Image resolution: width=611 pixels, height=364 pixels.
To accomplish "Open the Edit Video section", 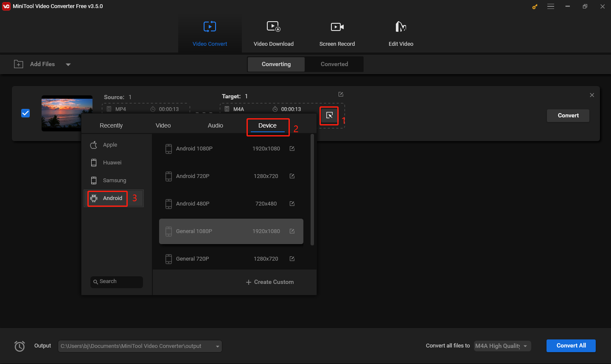I will tap(401, 34).
